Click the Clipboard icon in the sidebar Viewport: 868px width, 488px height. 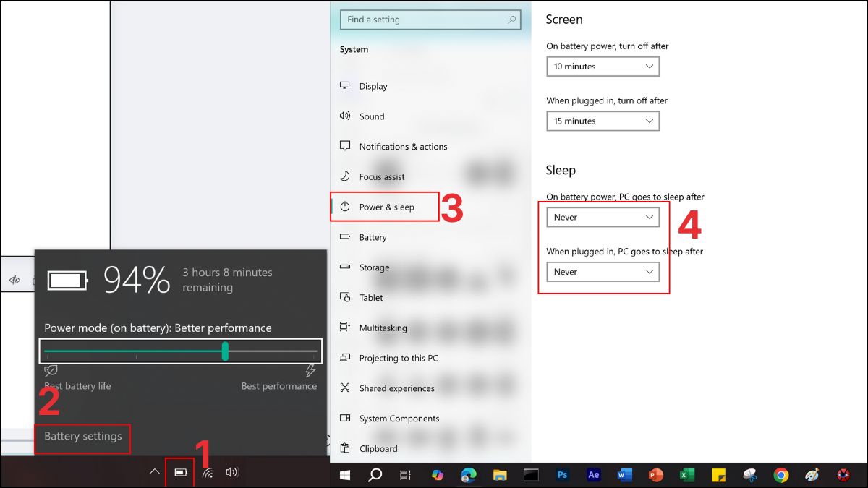(x=345, y=448)
